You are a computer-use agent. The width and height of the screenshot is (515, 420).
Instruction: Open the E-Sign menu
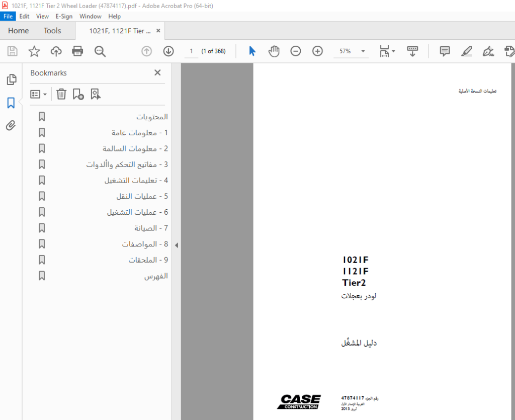click(x=64, y=16)
